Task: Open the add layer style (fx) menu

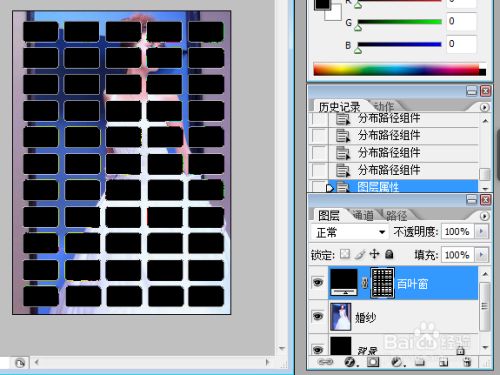Action: click(x=351, y=362)
